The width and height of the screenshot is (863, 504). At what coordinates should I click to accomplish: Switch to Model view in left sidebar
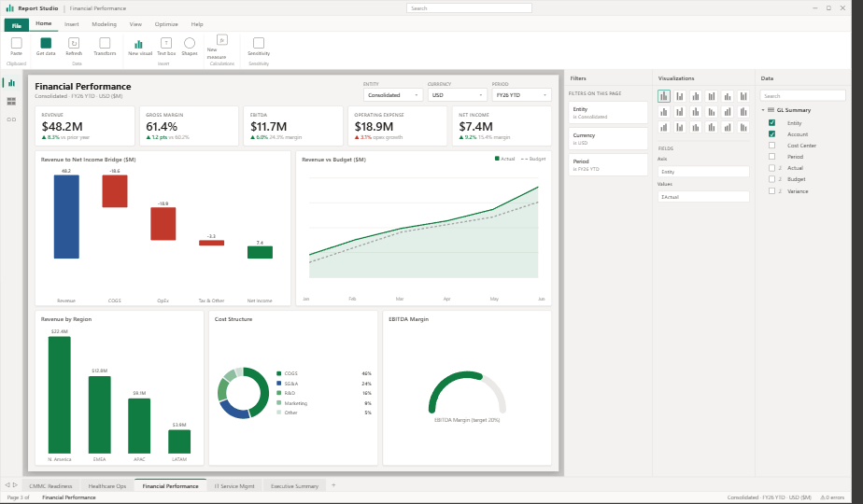point(11,119)
